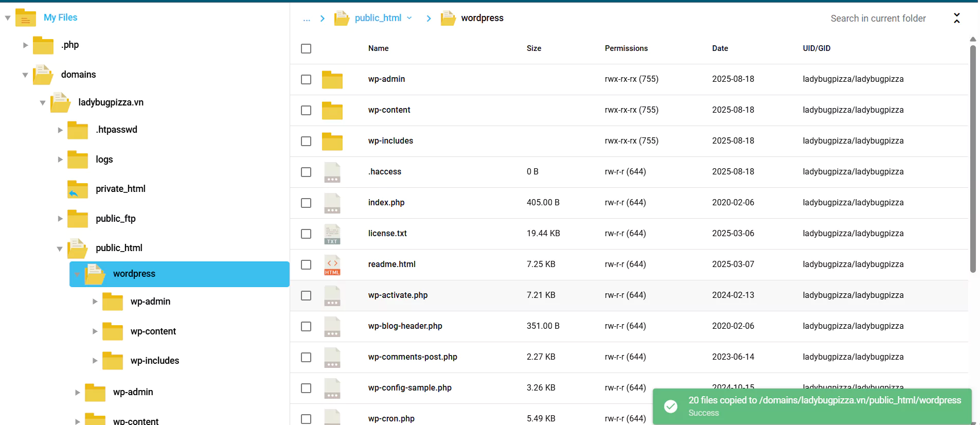Go to public_html via breadcrumb link

coord(378,18)
